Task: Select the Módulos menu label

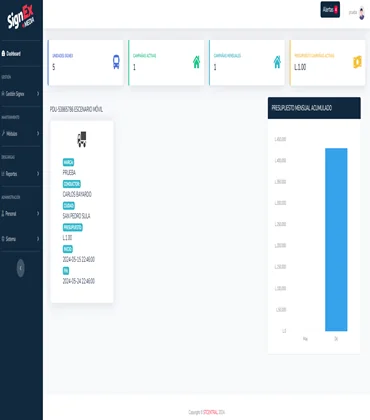Action: click(12, 133)
